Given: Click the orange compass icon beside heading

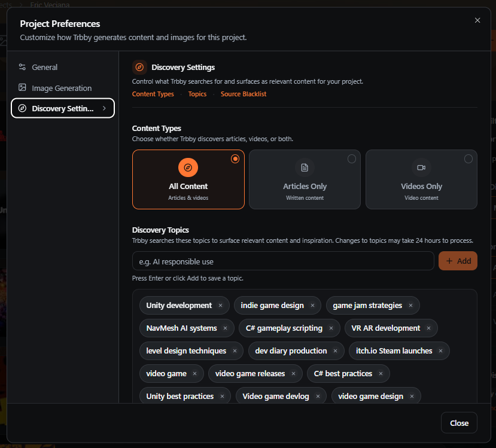Looking at the screenshot, I should pyautogui.click(x=139, y=67).
